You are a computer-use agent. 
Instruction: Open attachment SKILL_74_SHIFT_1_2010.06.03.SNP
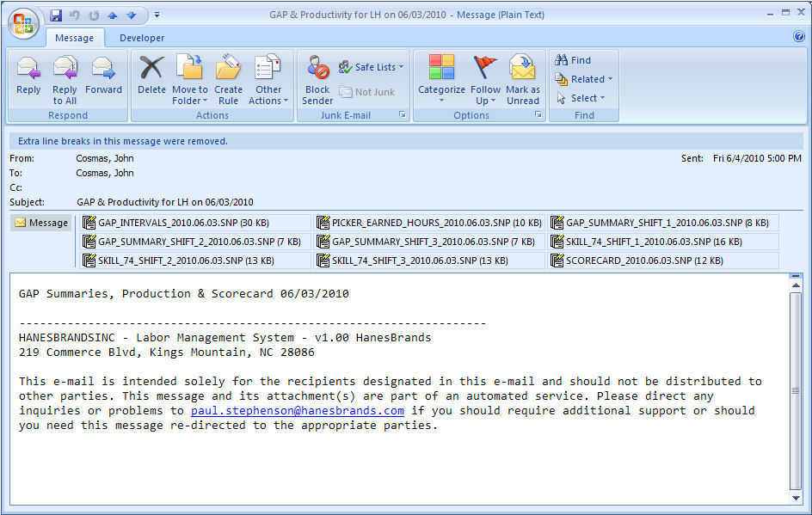(x=664, y=242)
